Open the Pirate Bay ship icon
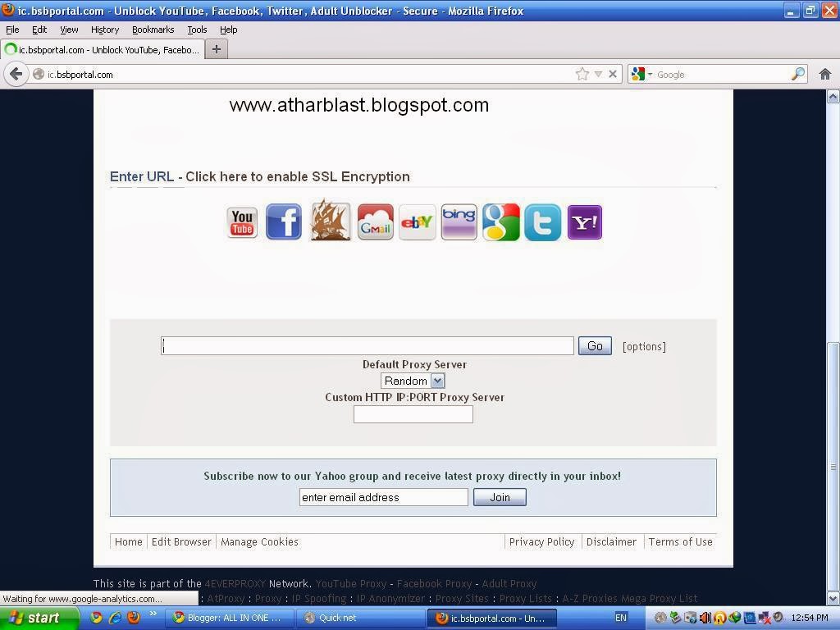The image size is (840, 630). 331,220
